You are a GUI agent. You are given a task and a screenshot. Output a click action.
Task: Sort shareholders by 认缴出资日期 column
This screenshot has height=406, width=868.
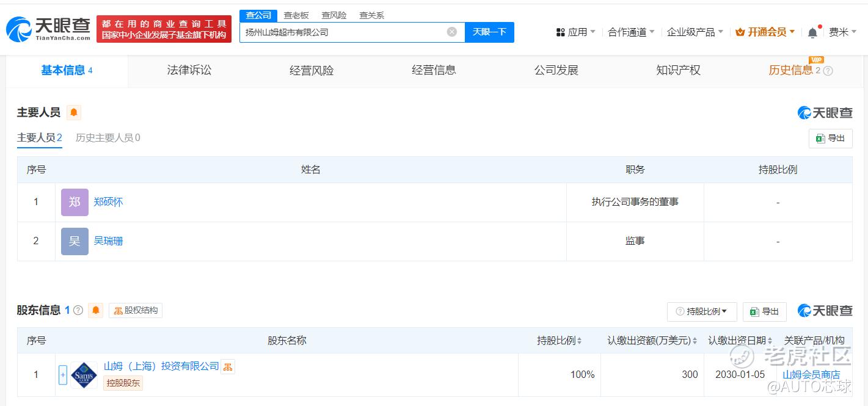coord(770,341)
